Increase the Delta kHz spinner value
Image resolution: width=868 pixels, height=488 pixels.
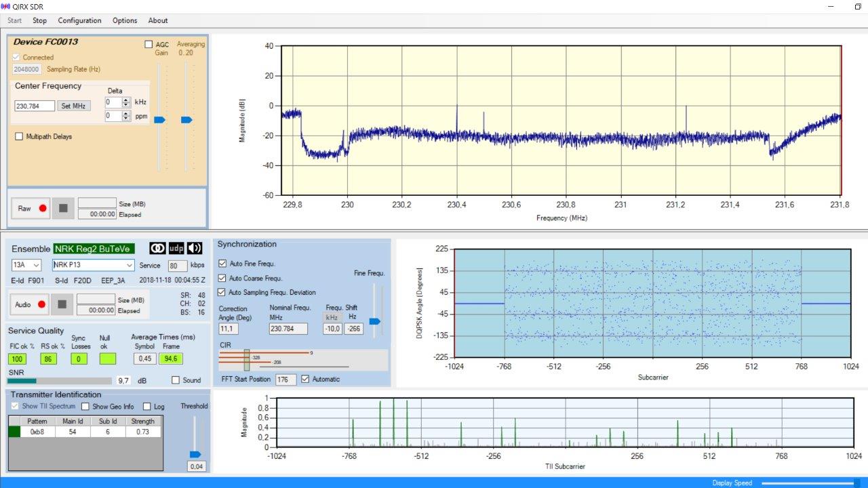126,100
